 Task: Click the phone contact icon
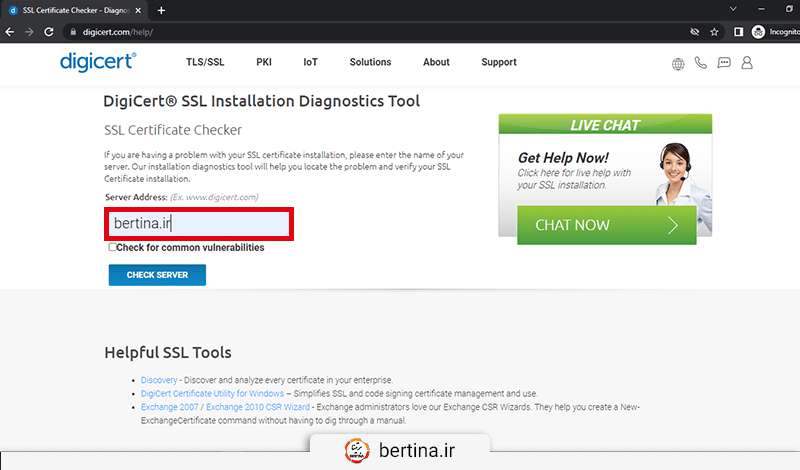[701, 63]
